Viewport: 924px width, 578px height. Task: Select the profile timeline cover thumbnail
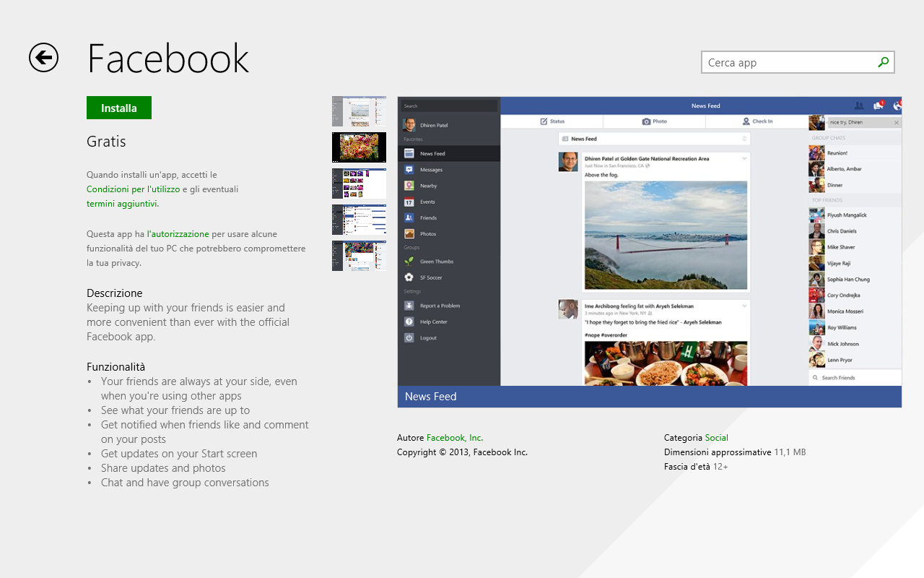(x=359, y=256)
